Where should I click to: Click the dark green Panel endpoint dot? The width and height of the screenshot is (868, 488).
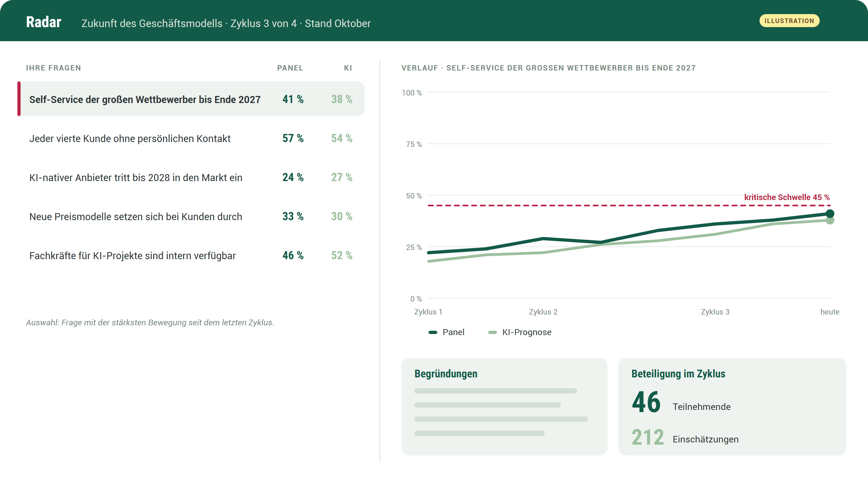pyautogui.click(x=830, y=214)
